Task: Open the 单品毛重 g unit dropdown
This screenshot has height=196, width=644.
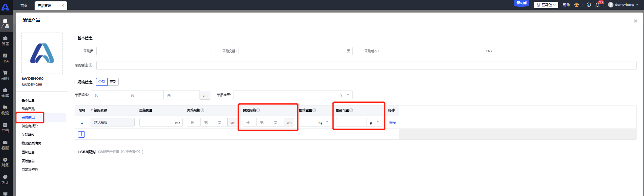Action: point(374,122)
